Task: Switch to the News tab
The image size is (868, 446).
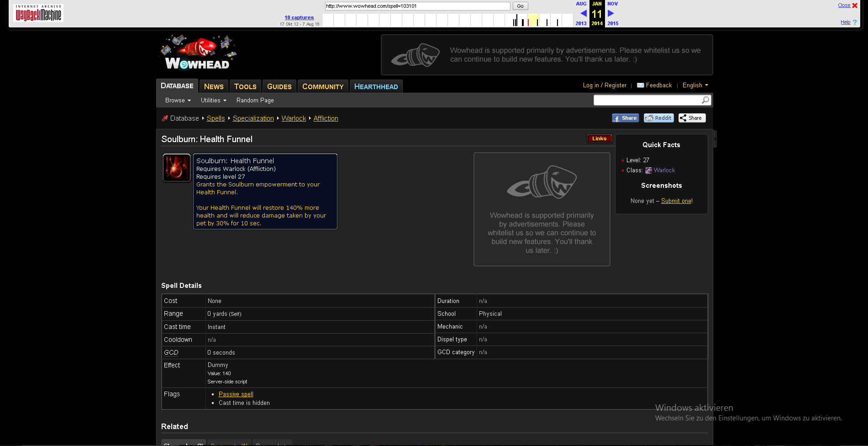Action: coord(214,86)
